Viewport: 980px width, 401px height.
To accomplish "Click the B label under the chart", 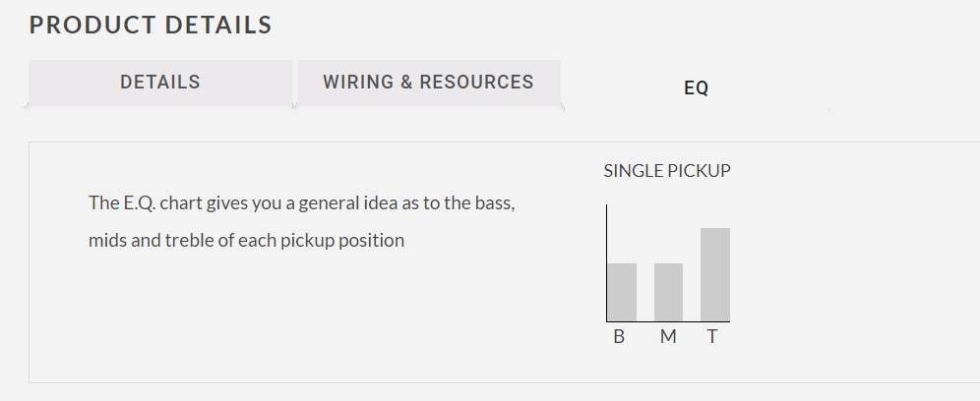I will pyautogui.click(x=619, y=337).
